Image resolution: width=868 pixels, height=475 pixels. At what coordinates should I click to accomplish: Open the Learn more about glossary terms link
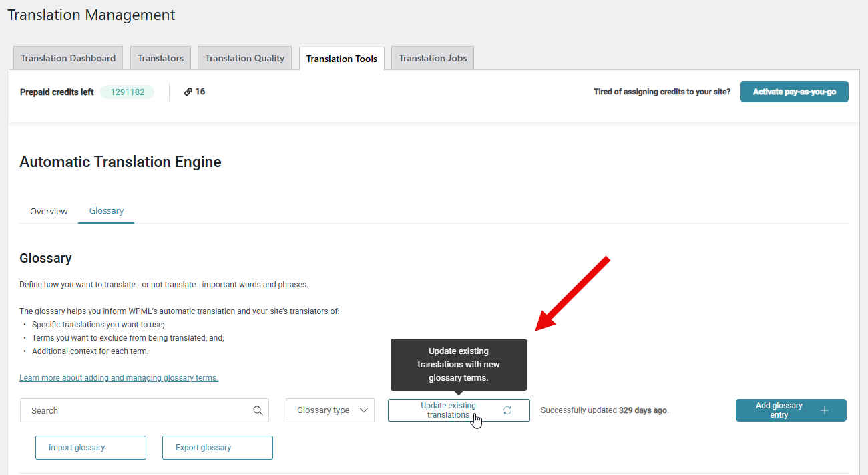pyautogui.click(x=119, y=378)
